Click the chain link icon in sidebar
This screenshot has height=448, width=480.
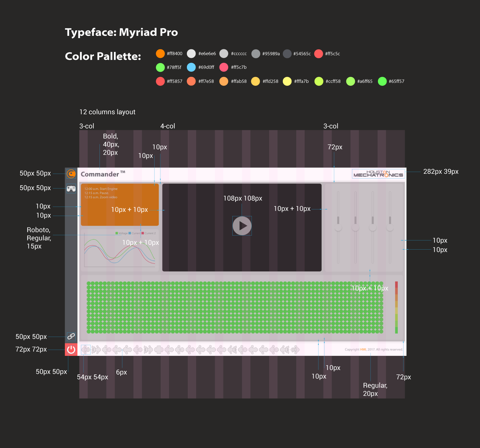71,336
